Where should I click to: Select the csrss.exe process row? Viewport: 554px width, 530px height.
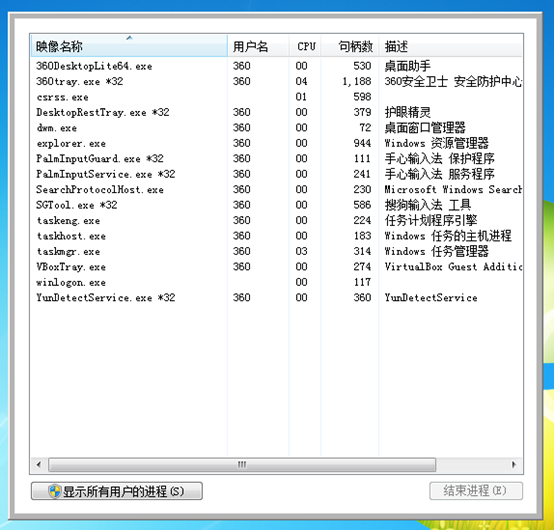[x=277, y=97]
